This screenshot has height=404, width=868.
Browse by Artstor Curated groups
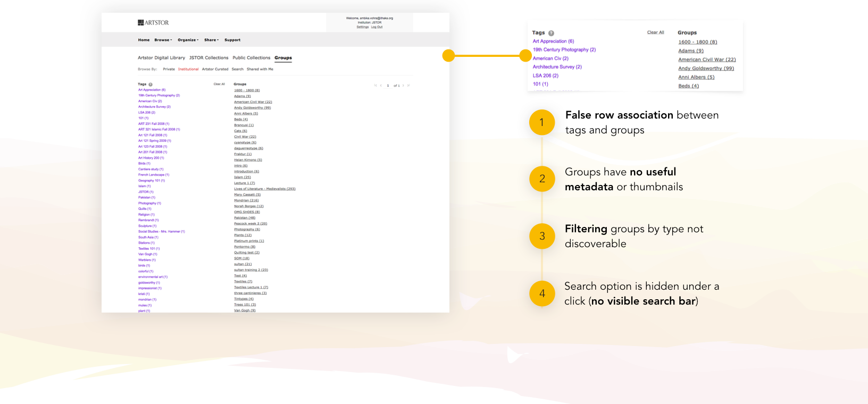point(215,69)
